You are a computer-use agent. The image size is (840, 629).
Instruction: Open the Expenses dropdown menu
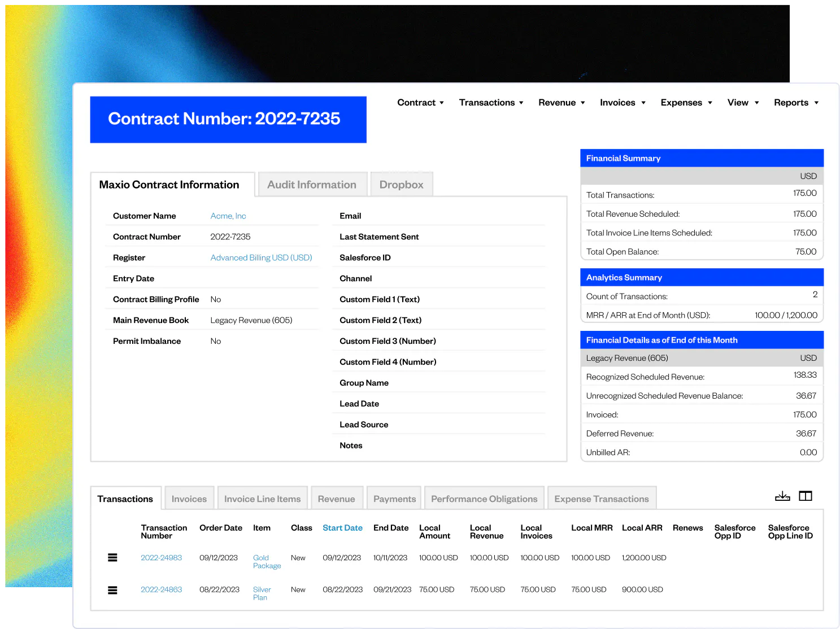[686, 103]
